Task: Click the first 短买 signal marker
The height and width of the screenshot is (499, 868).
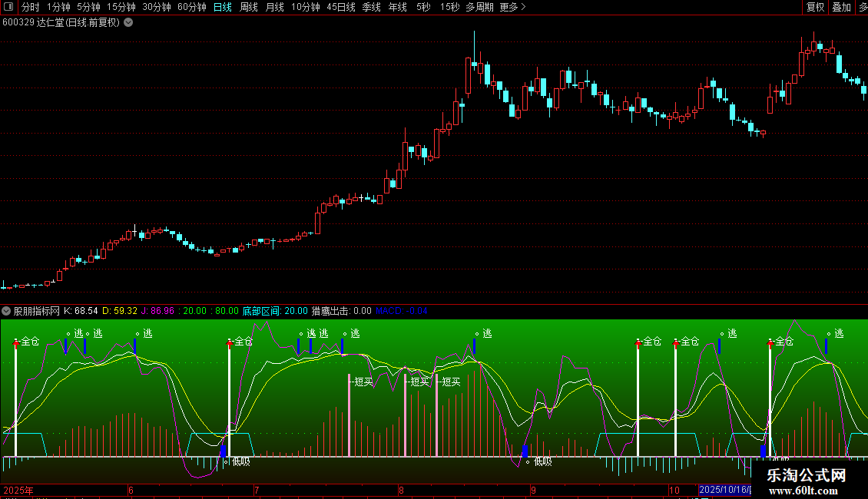Action: pos(364,382)
